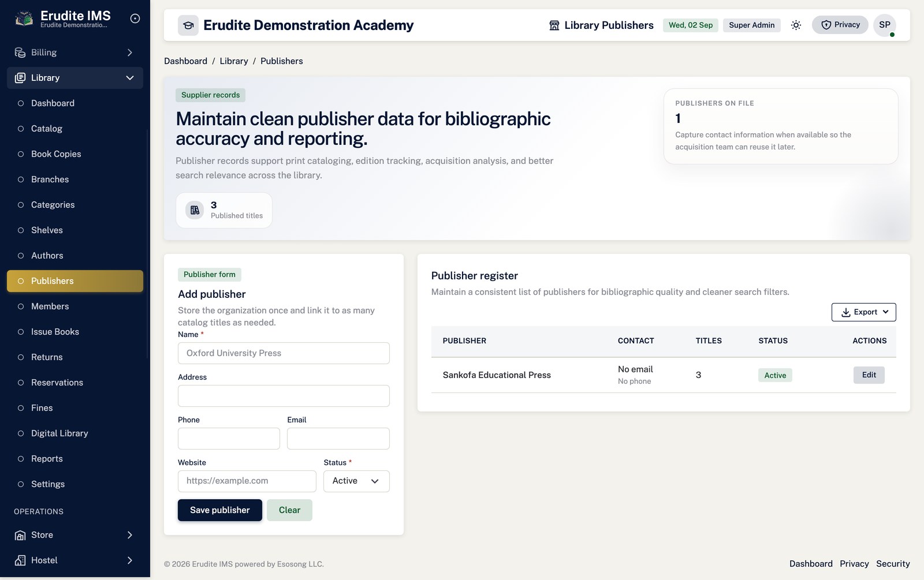Image resolution: width=924 pixels, height=580 pixels.
Task: Open the Catalog sidebar item
Action: pyautogui.click(x=75, y=129)
